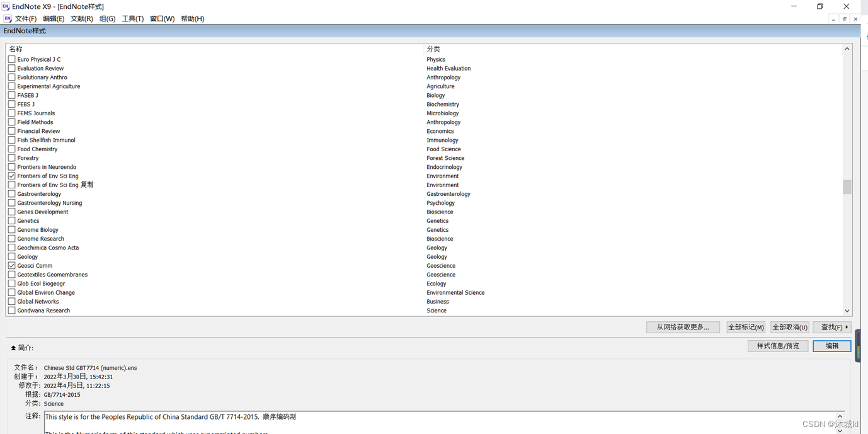This screenshot has height=434, width=868.
Task: Click the Forest Science category cell
Action: coord(445,158)
